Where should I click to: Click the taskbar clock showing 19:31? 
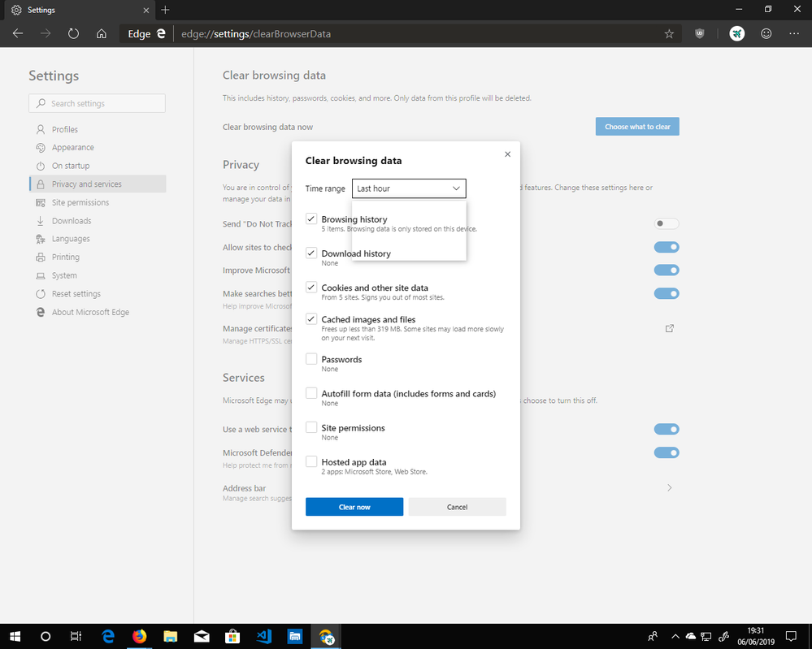coord(756,636)
